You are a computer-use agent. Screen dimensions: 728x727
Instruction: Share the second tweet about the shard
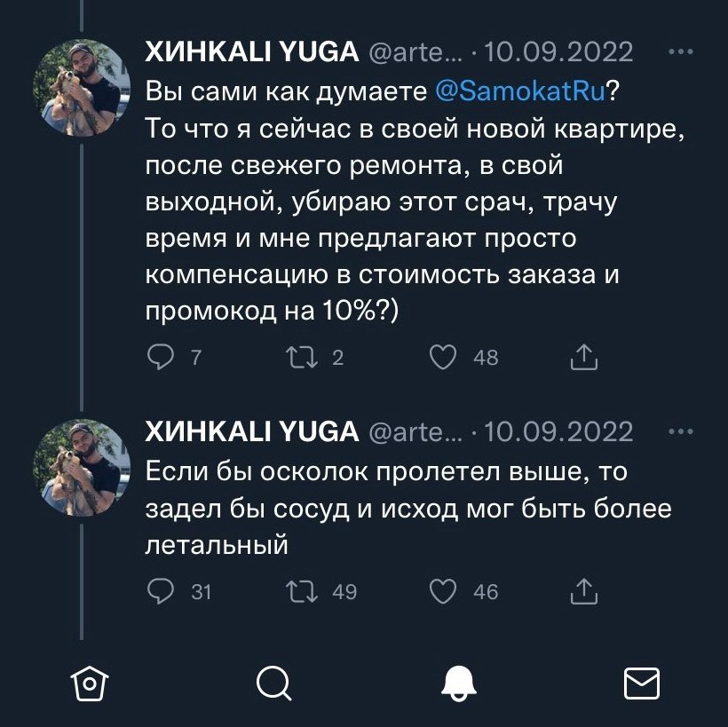tap(582, 591)
